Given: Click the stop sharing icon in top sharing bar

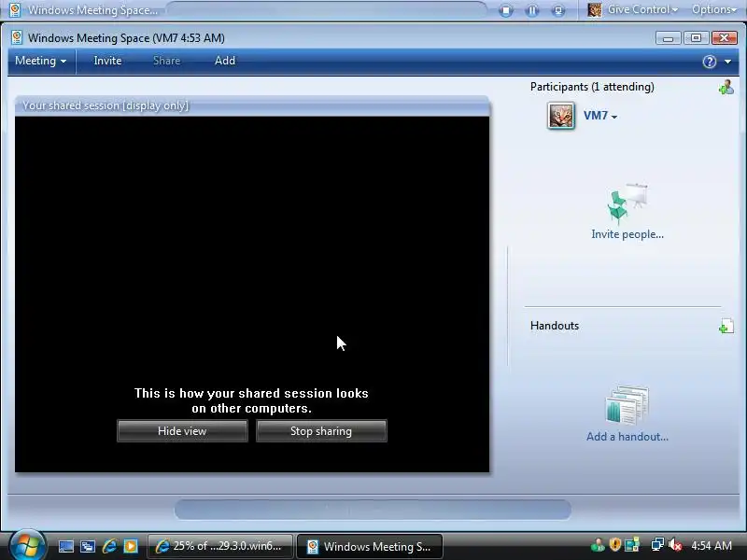Looking at the screenshot, I should pos(506,10).
